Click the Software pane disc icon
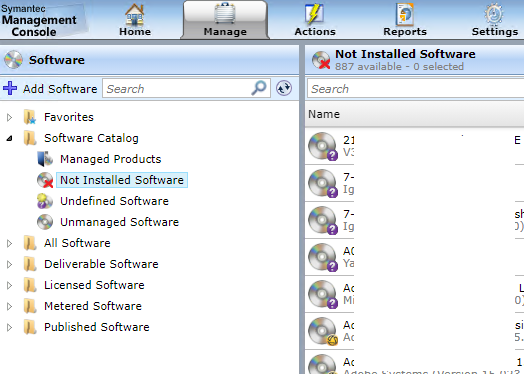The height and width of the screenshot is (374, 525). (x=13, y=60)
